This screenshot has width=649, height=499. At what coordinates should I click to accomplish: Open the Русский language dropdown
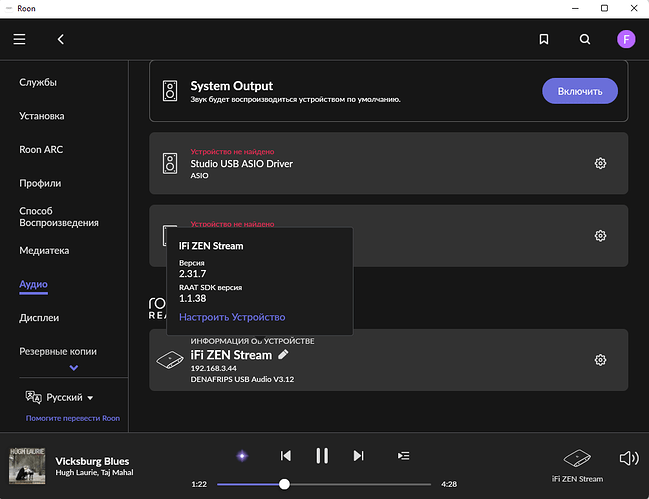pos(69,398)
